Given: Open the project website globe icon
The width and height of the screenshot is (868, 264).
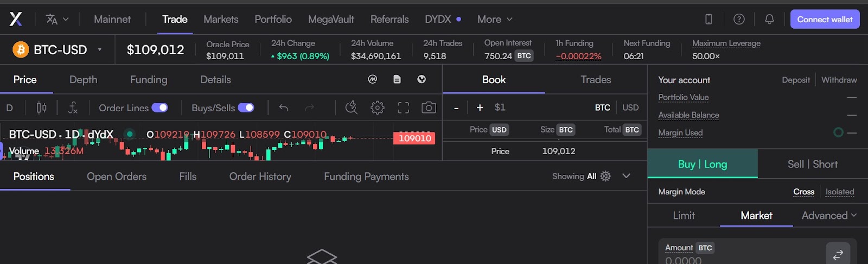Looking at the screenshot, I should coord(422,79).
